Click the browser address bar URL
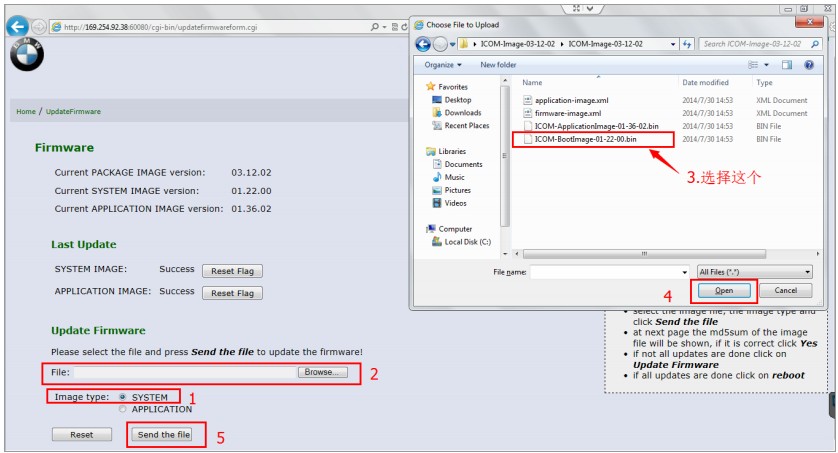 [x=160, y=27]
